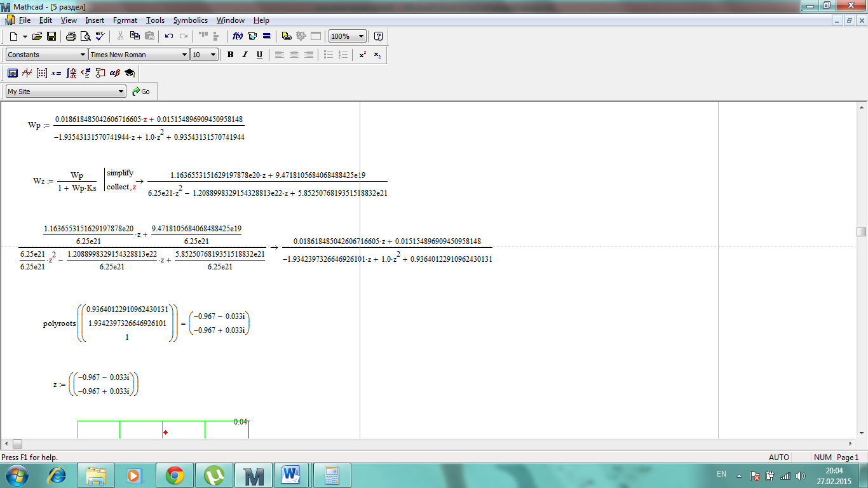Open Google Chrome from the taskbar
Screen dimensions: 868x488
tap(175, 475)
